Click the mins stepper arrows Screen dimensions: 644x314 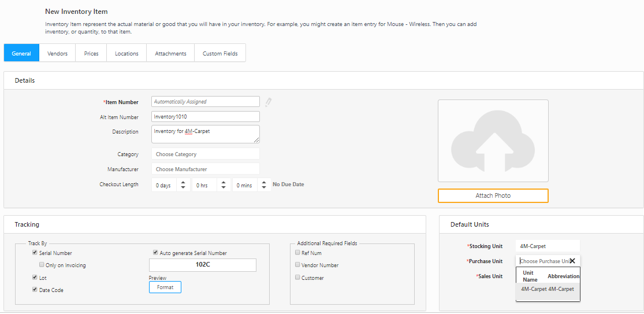(x=264, y=186)
